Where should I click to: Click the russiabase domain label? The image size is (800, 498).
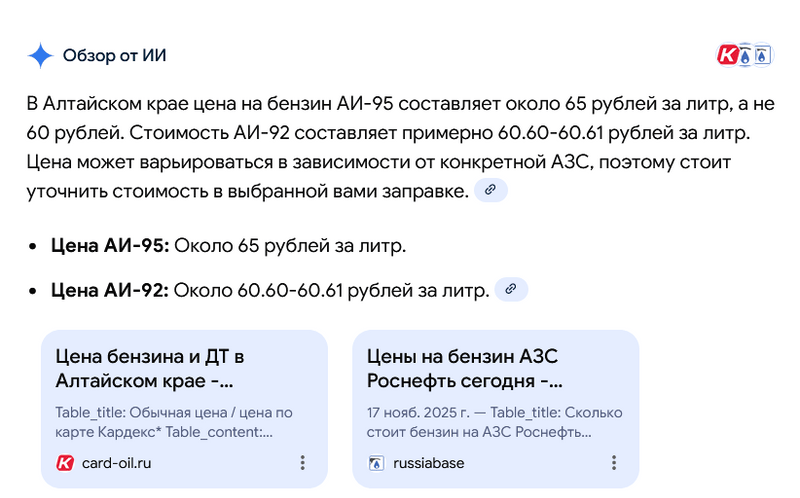[429, 463]
